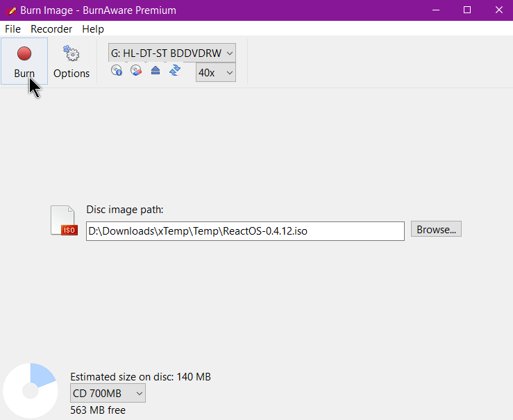Open the Recorder menu
Viewport: 513px width, 420px height.
[51, 29]
